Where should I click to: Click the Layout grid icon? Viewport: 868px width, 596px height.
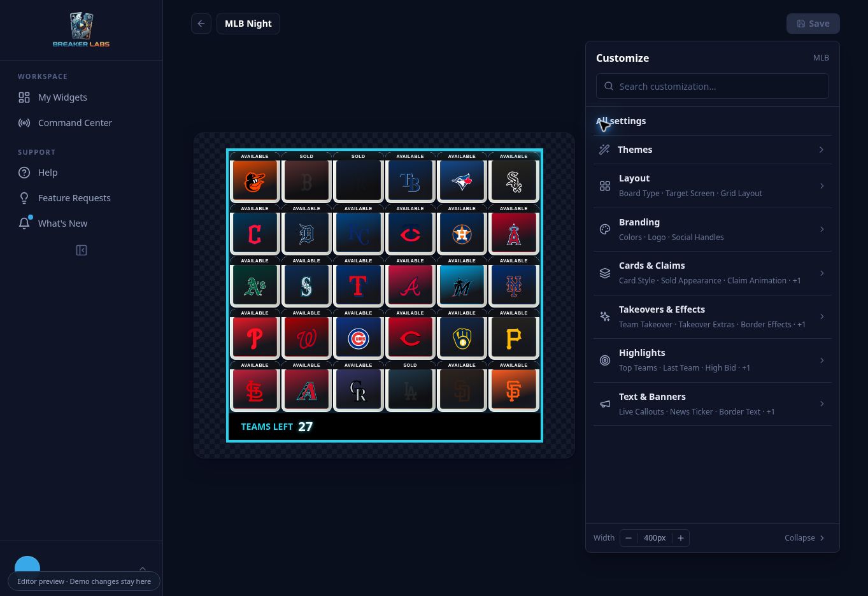tap(605, 186)
